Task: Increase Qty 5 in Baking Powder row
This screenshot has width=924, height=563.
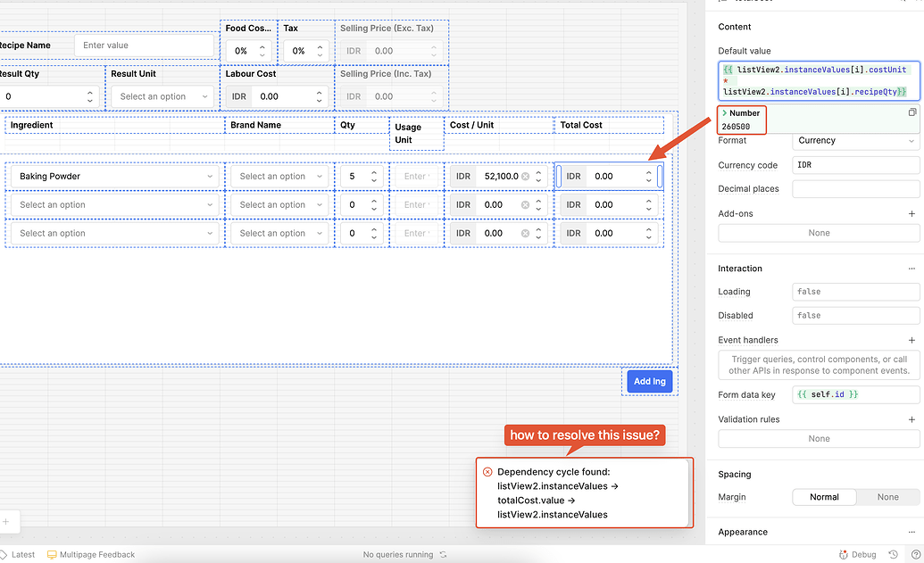Action: click(x=373, y=172)
